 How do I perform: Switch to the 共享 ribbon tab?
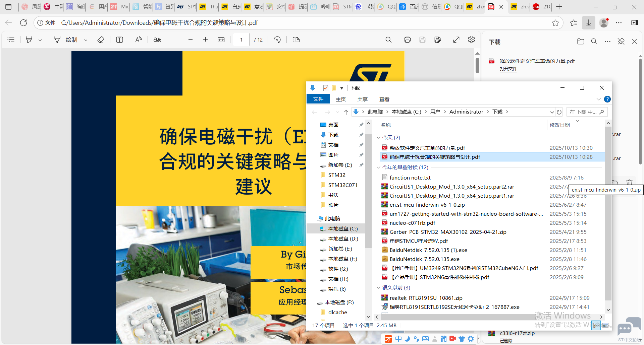[363, 99]
